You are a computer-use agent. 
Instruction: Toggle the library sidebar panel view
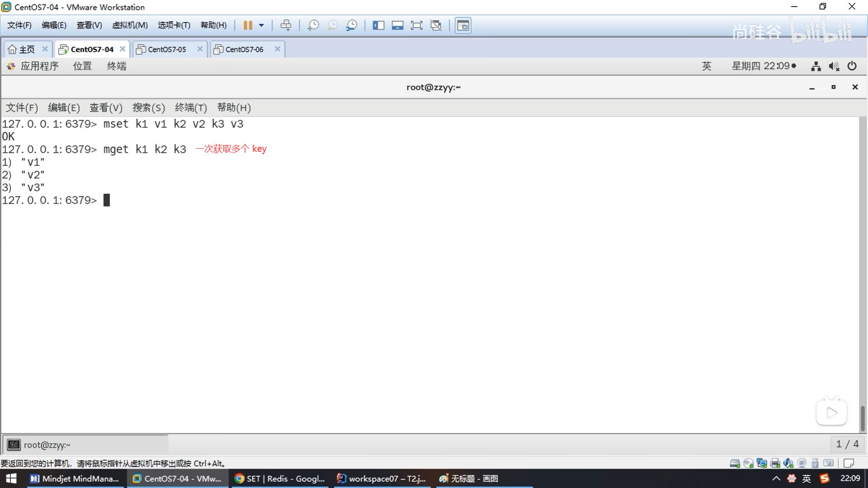[378, 25]
